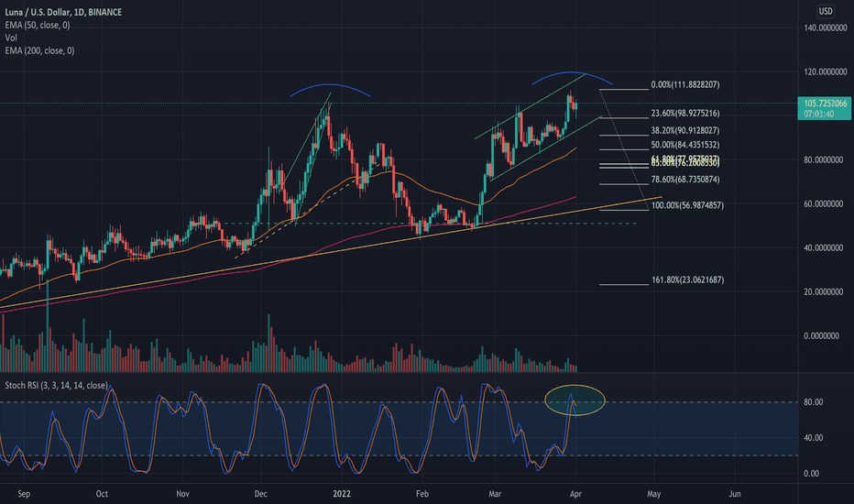The width and height of the screenshot is (854, 504).
Task: Click the 2022 label on time axis
Action: pos(342,494)
